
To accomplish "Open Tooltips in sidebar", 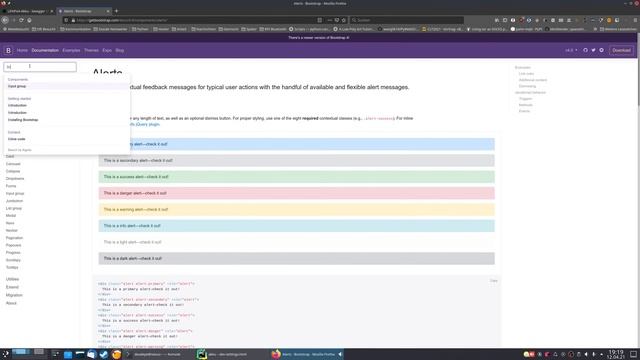I will pyautogui.click(x=12, y=267).
